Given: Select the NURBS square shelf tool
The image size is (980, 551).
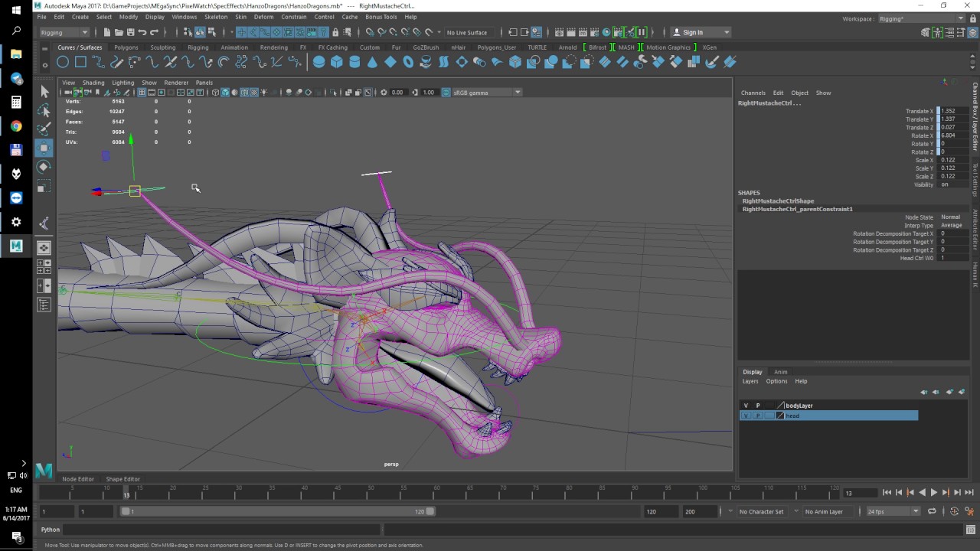Looking at the screenshot, I should pos(80,62).
